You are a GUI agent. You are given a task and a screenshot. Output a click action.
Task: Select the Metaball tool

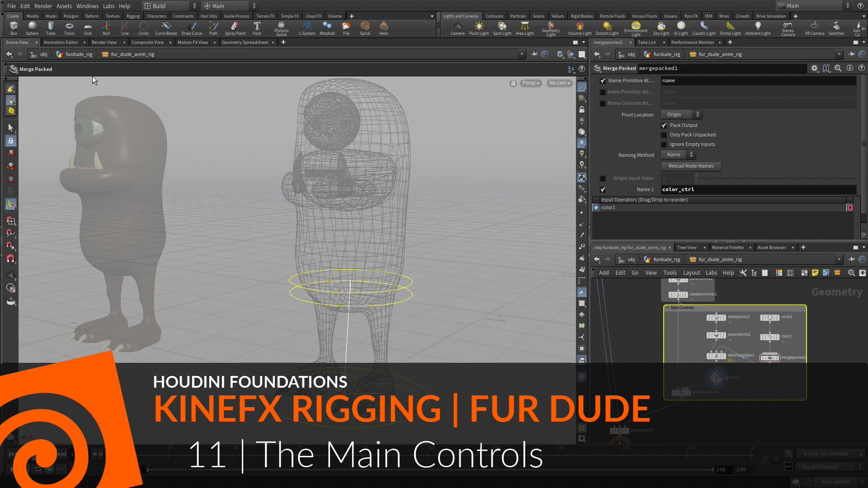(327, 28)
